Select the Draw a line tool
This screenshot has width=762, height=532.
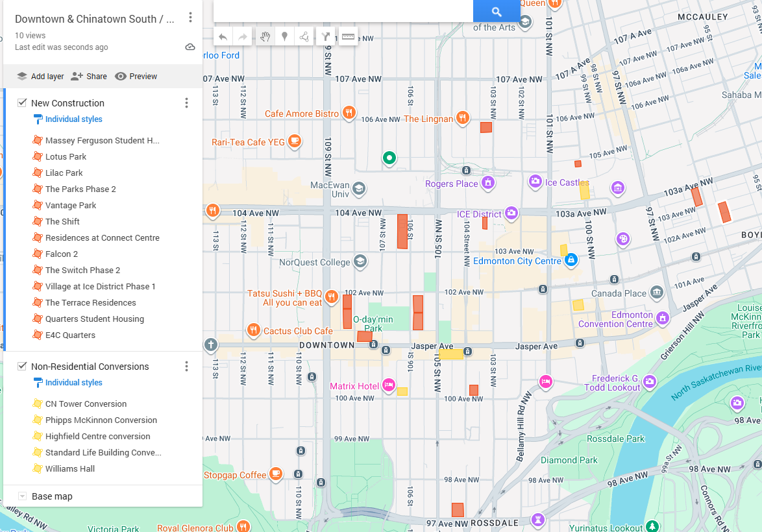pos(304,36)
